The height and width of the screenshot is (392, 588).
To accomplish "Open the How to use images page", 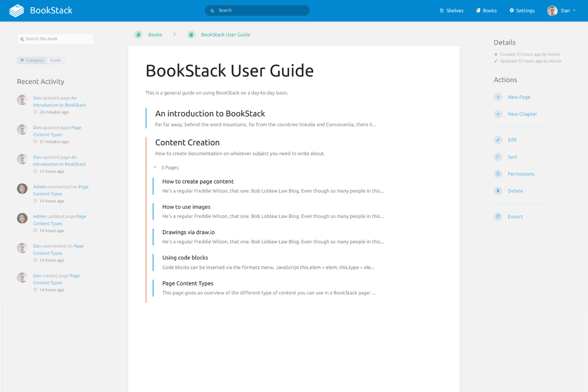I will coord(186,207).
